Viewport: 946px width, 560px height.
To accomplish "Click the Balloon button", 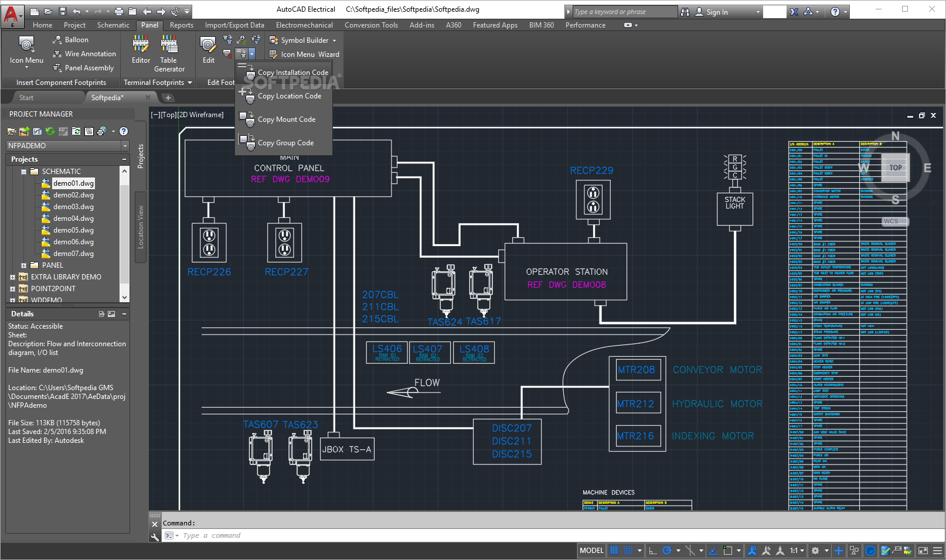I will click(x=70, y=40).
